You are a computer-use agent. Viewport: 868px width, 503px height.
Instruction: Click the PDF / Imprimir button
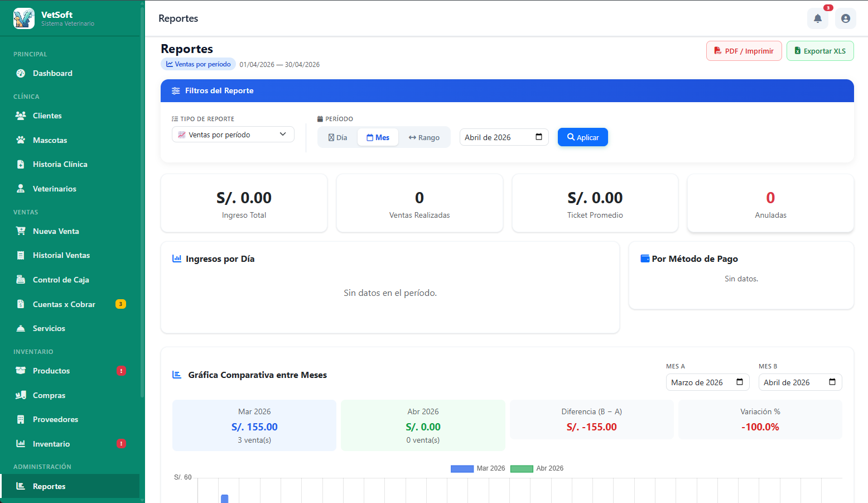point(744,51)
